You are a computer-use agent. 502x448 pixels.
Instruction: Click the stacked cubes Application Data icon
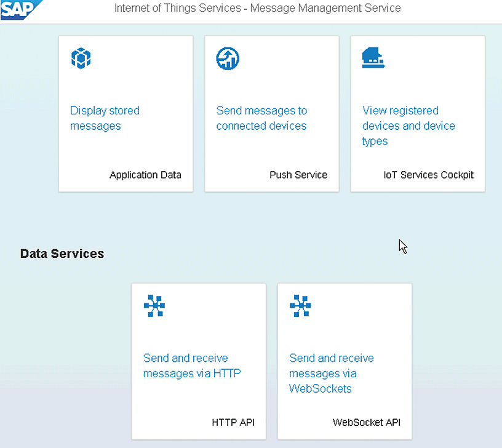[x=81, y=58]
